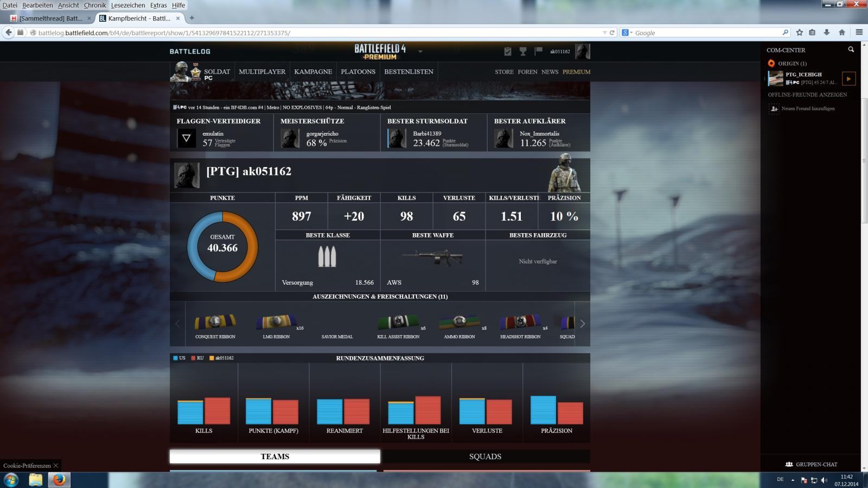The width and height of the screenshot is (868, 488).
Task: Open the Firefox downloads arrow
Action: [827, 33]
